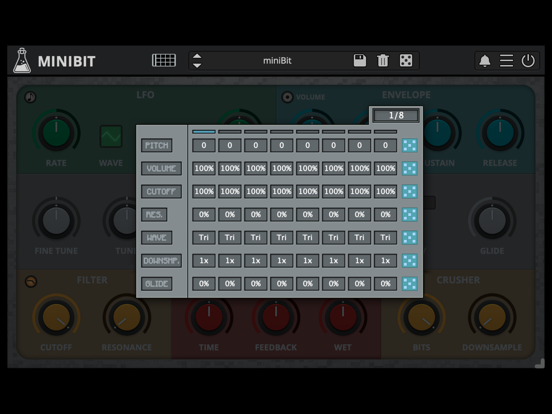Viewport: 552px width, 414px height.
Task: Adjust the FINE TUNE knob
Action: pos(56,221)
